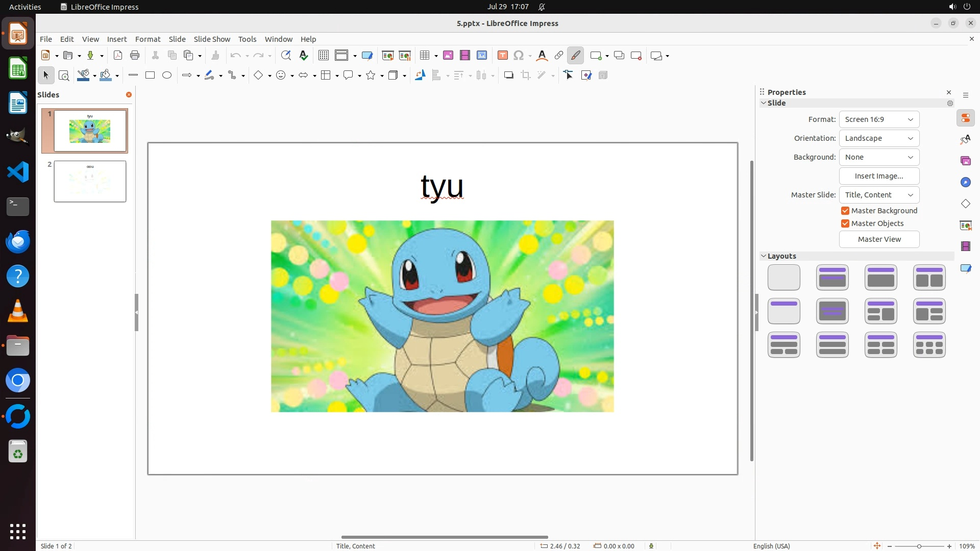
Task: Open the Insert Image toolbar icon
Action: (448, 56)
